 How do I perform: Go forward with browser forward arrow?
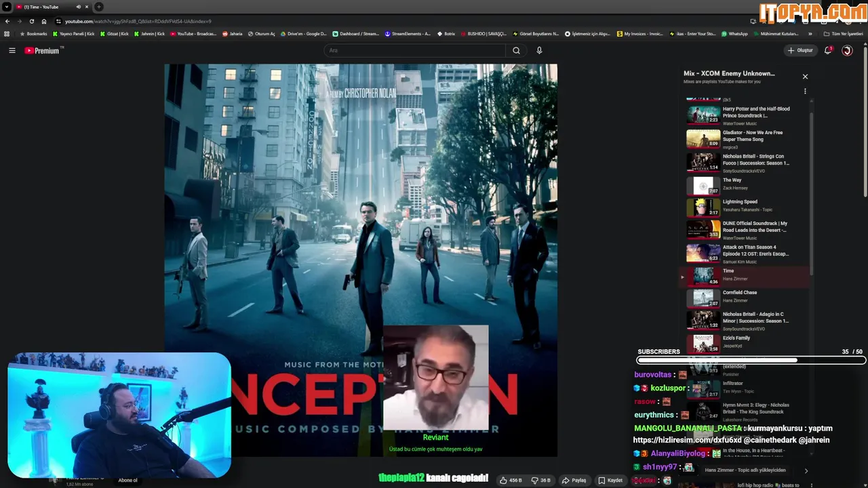click(x=20, y=21)
